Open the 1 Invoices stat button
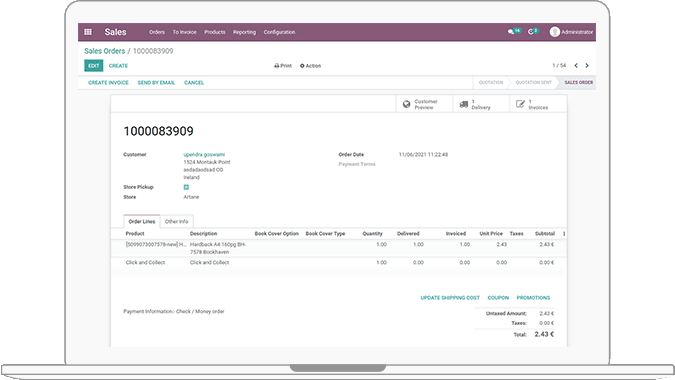675x380 pixels. (538, 104)
